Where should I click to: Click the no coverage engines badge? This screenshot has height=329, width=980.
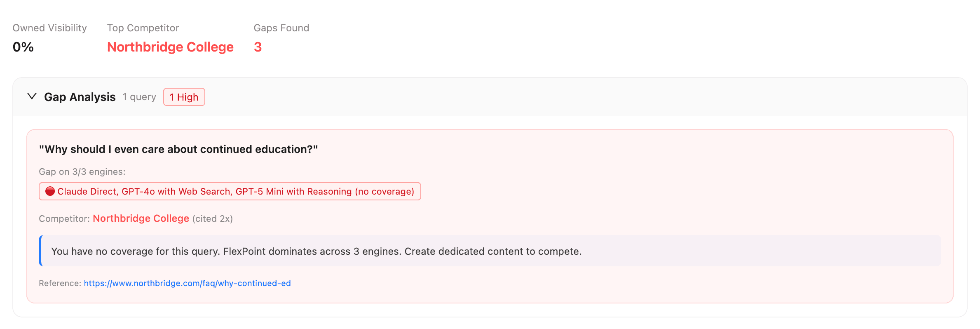(x=230, y=191)
